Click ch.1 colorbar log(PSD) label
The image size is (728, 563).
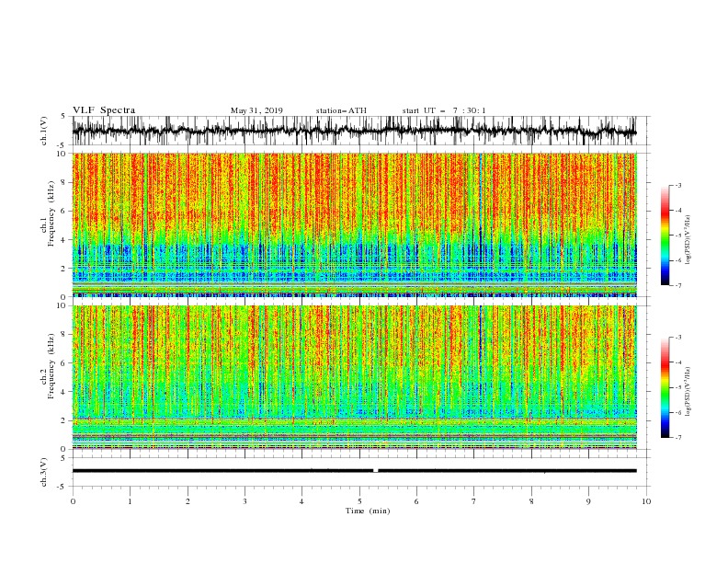point(688,240)
